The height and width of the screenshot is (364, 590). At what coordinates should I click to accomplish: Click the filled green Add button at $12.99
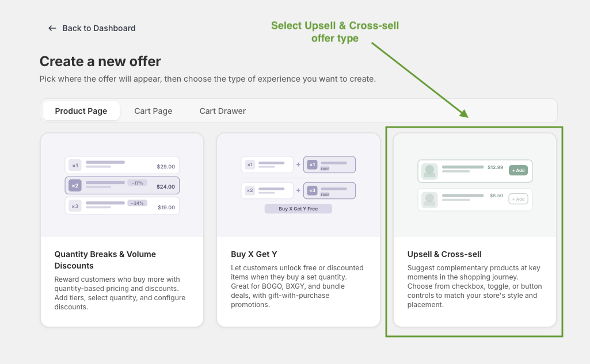[x=518, y=170]
